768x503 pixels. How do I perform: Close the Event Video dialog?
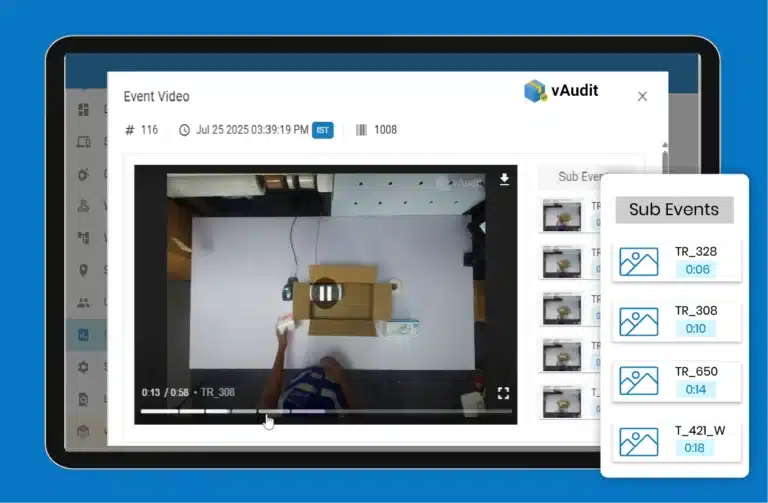[642, 96]
